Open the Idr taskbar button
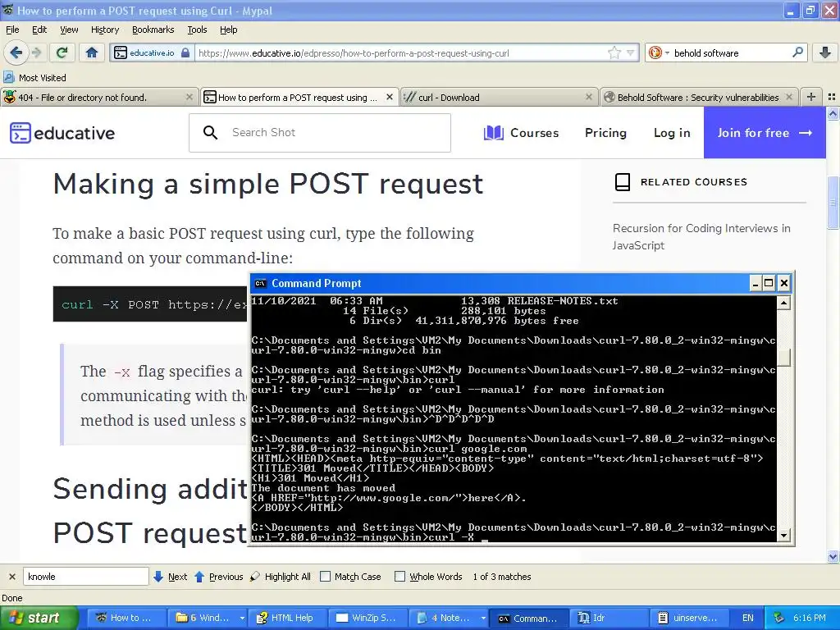Screen dimensions: 840x630 [x=608, y=618]
